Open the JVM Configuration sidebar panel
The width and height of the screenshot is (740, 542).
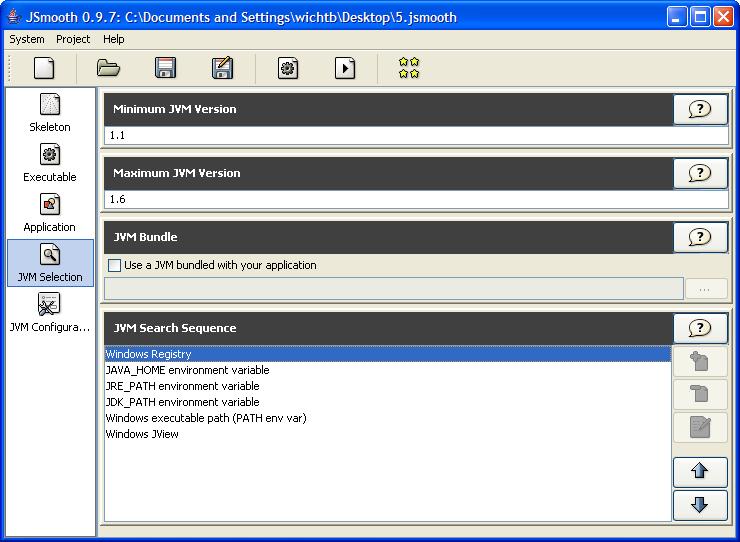click(x=50, y=310)
